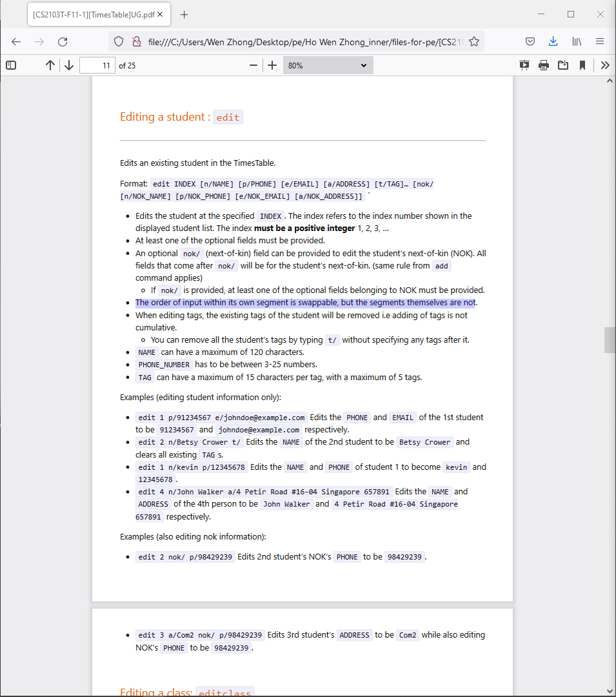The width and height of the screenshot is (616, 697).
Task: Click the page number field showing 11
Action: pyautogui.click(x=97, y=65)
